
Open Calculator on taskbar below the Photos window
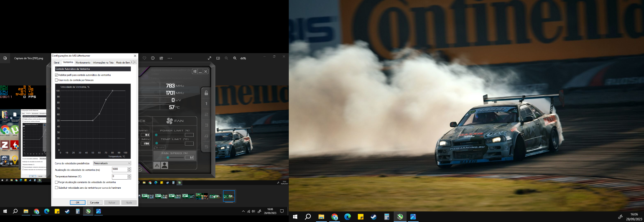[78, 211]
